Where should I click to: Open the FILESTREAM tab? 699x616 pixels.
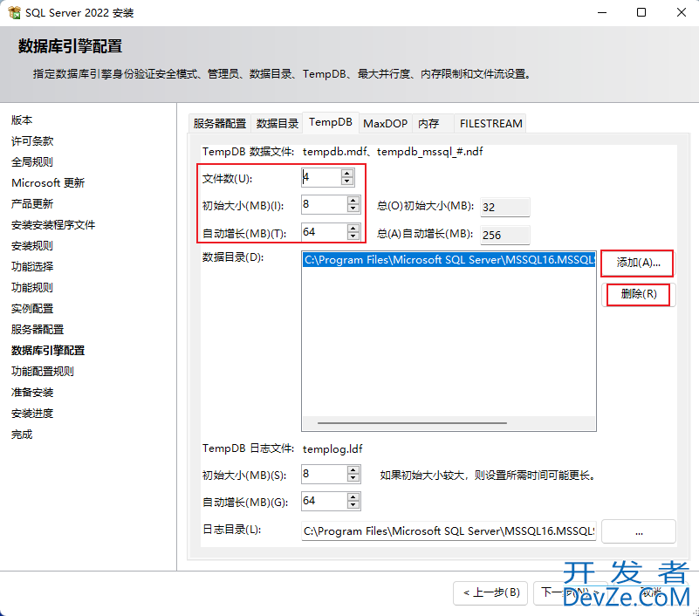click(490, 124)
